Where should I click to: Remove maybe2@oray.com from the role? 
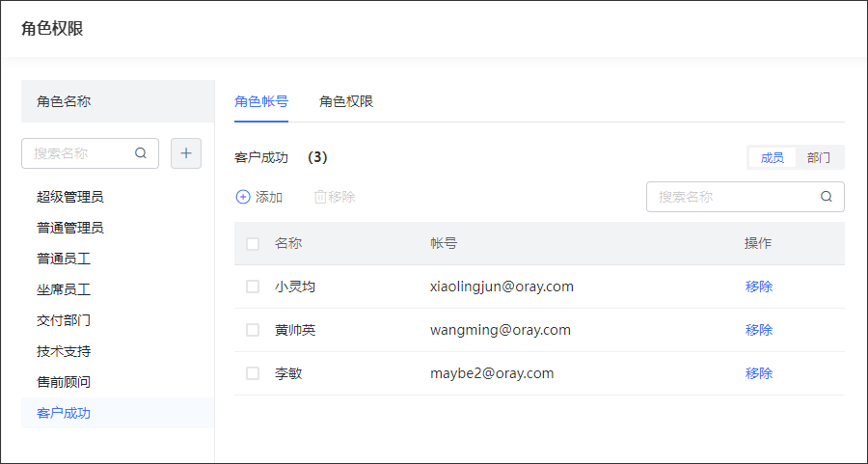[759, 373]
